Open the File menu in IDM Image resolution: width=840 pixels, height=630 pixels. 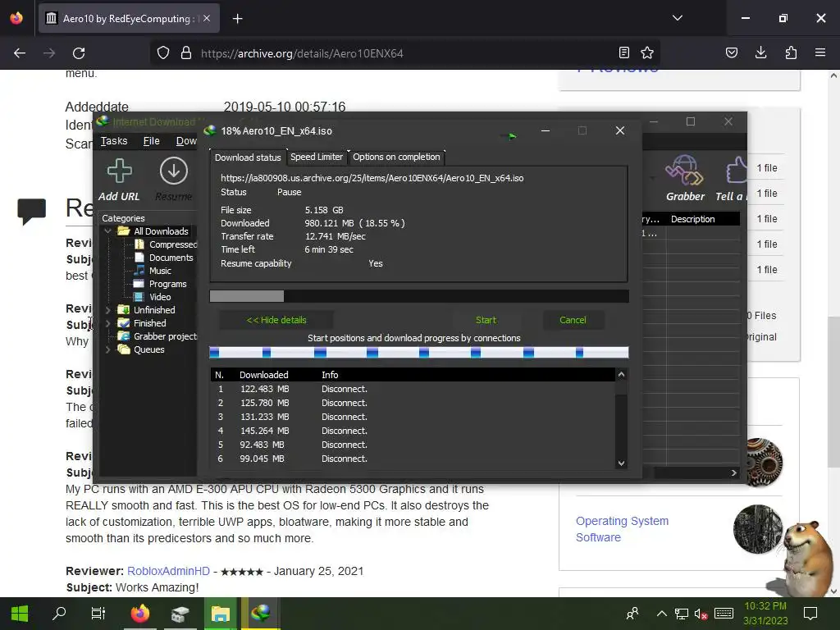(x=152, y=141)
